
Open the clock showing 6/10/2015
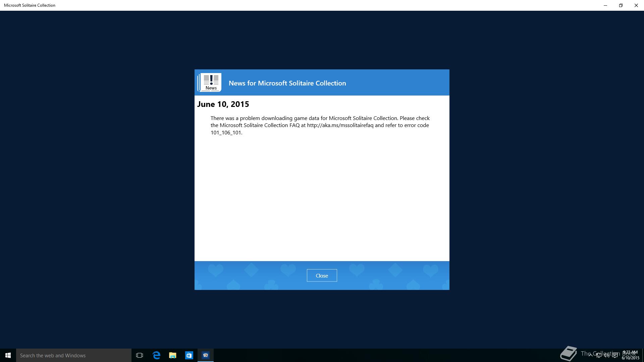pos(631,355)
